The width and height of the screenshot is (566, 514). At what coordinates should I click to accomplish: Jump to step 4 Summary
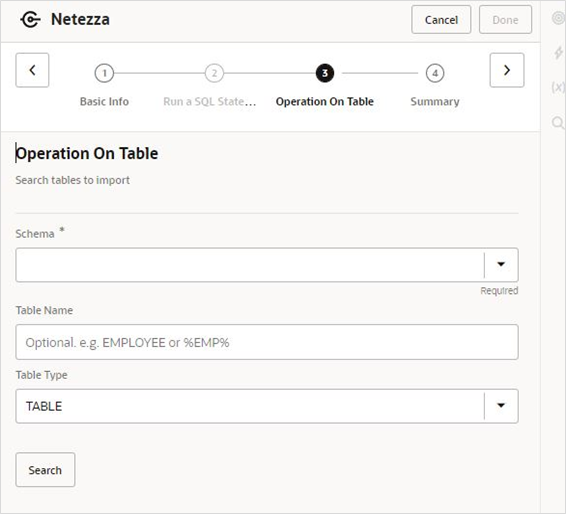(435, 73)
